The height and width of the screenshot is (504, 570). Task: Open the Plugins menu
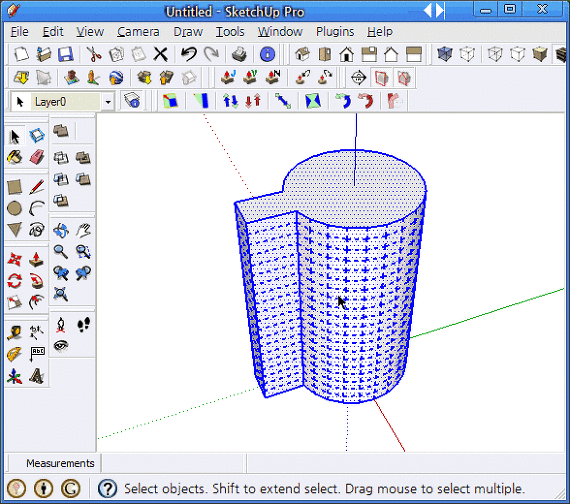tap(335, 32)
